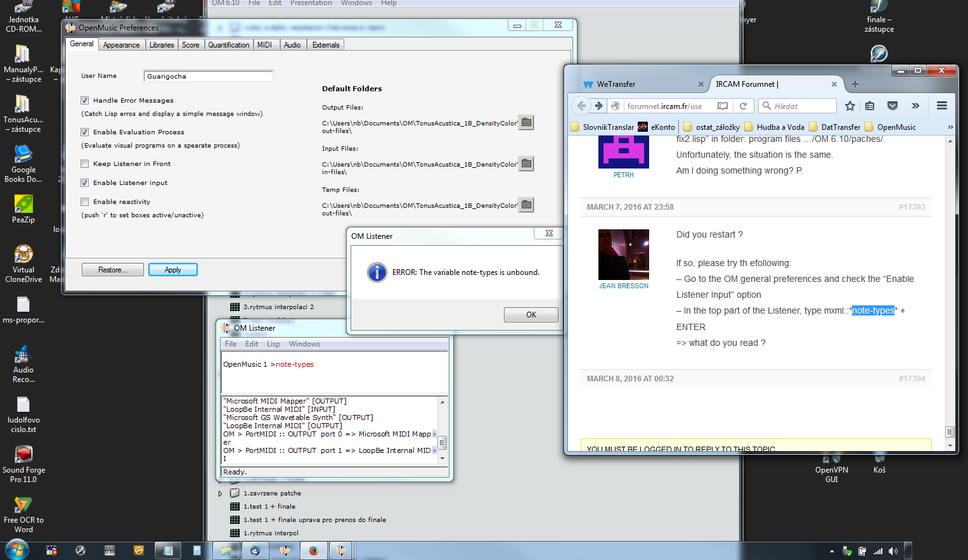Launch Sound Forge Pro 11.0 shortcut
This screenshot has height=560, width=968.
pos(23,464)
